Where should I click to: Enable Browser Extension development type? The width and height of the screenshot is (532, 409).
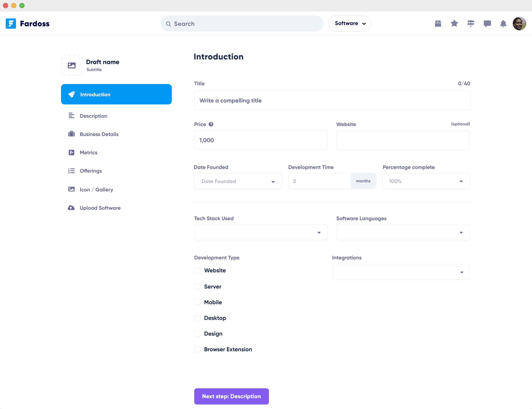click(197, 349)
